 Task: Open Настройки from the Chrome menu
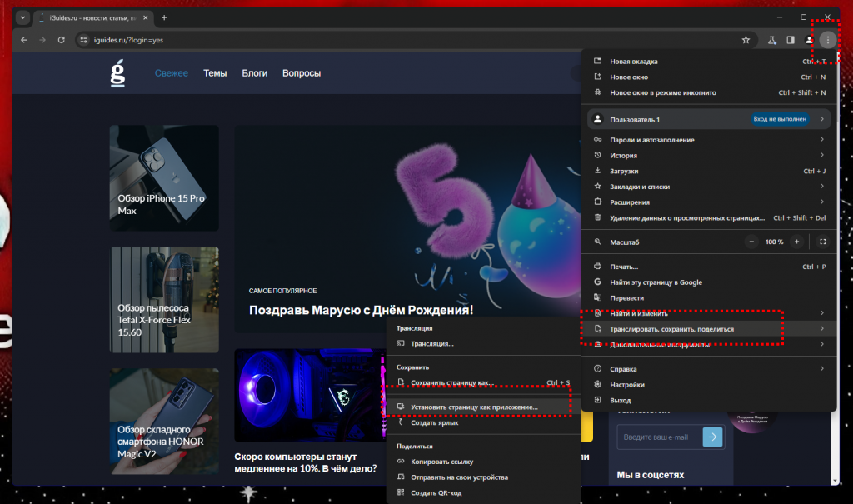point(626,384)
